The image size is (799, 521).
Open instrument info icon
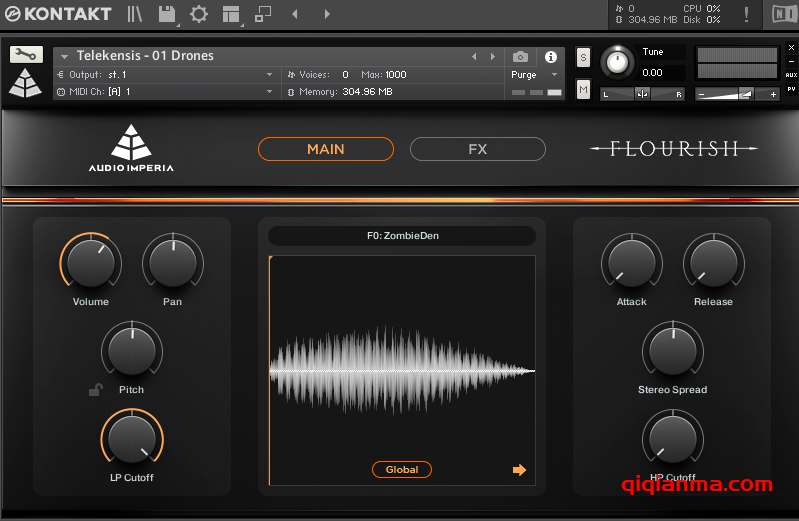coord(550,57)
